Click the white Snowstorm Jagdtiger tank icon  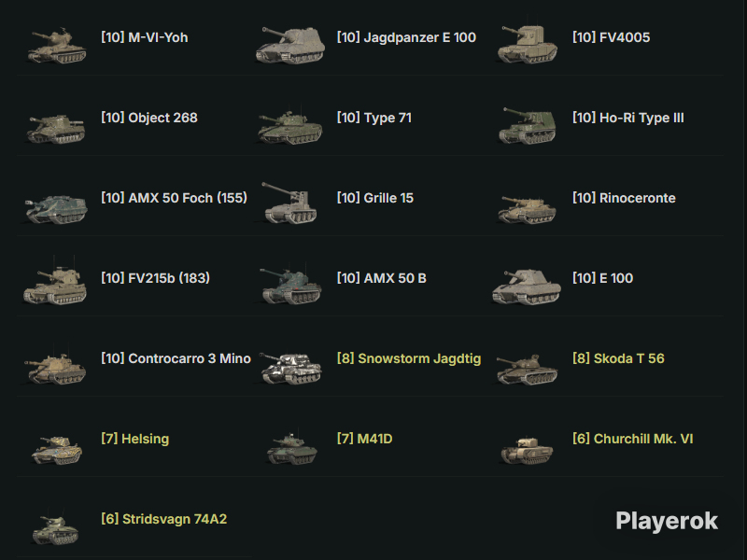pyautogui.click(x=290, y=368)
